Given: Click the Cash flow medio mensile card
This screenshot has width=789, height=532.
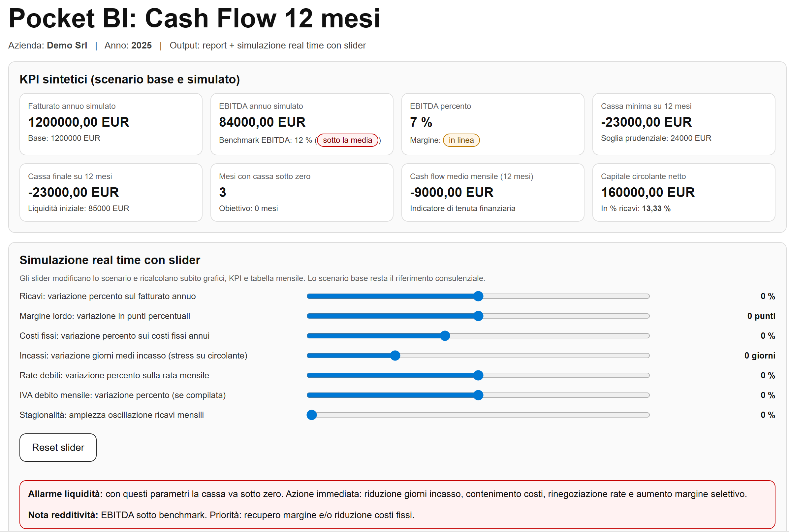Looking at the screenshot, I should tap(492, 192).
